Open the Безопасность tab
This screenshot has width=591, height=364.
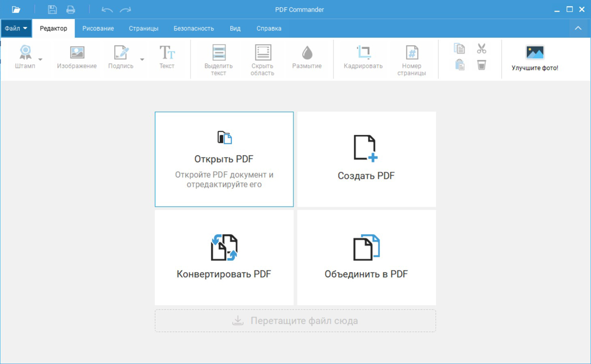[193, 28]
